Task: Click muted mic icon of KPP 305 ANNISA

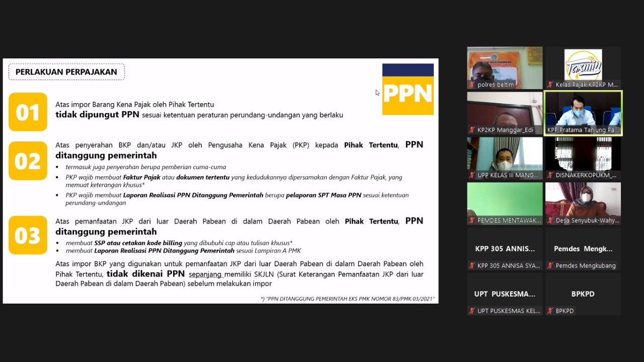Action: [472, 266]
